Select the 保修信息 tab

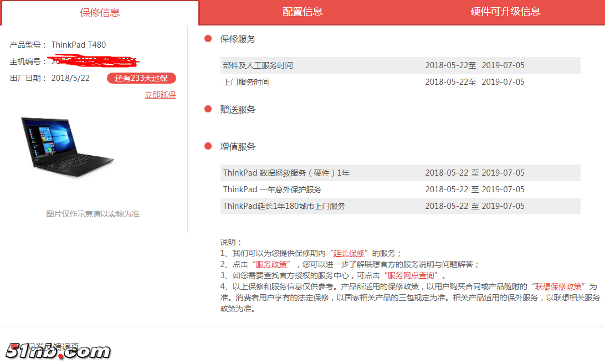100,11
